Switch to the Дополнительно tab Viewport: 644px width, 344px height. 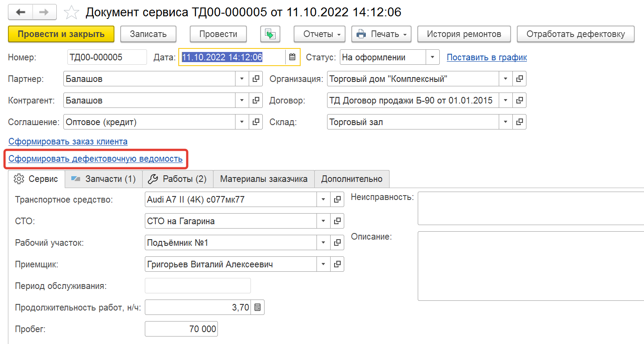click(352, 179)
